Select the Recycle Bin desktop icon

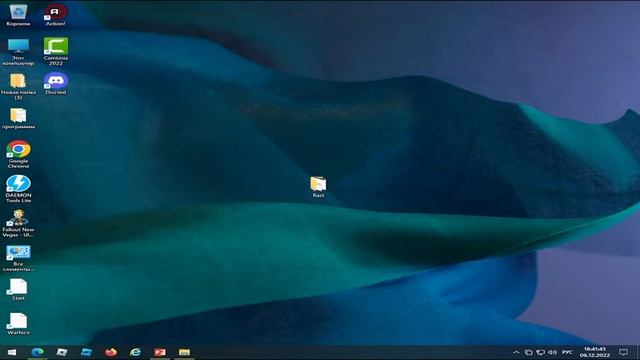(x=18, y=15)
